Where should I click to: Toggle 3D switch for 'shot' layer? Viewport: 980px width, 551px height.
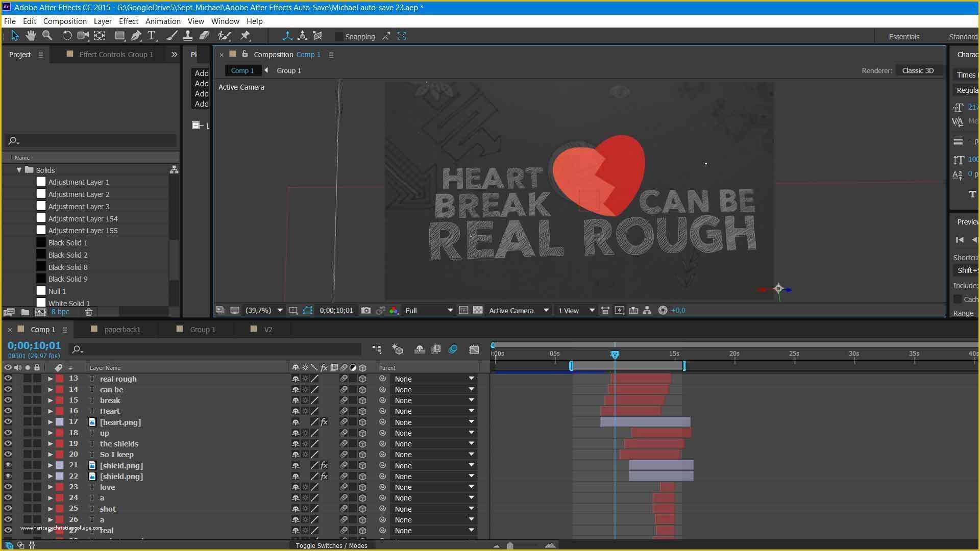pos(362,509)
